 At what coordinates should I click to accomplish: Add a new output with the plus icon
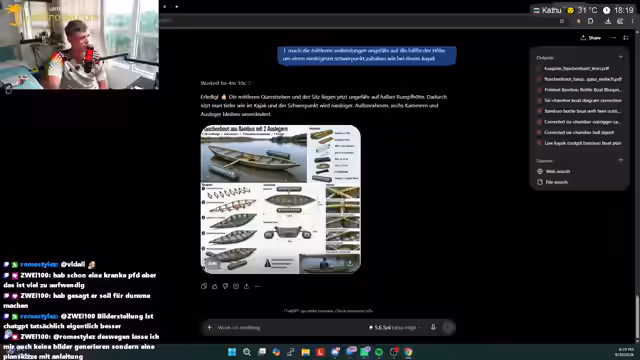click(620, 57)
